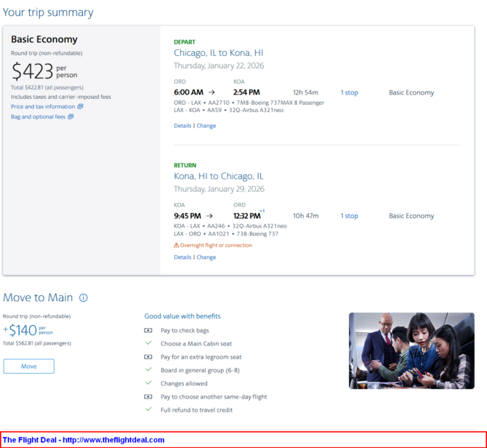Click the checkmark beside Board in general group
Image resolution: width=487 pixels, height=448 pixels.
click(148, 370)
